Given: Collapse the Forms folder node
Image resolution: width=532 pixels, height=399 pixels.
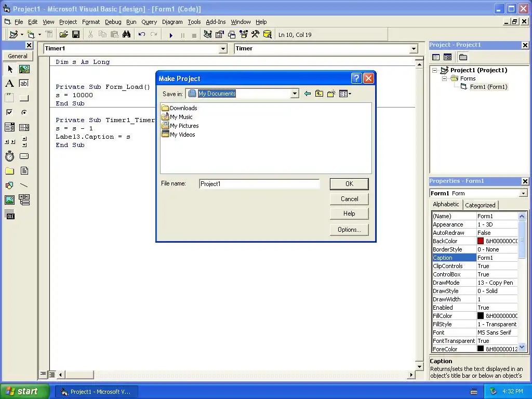Looking at the screenshot, I should tap(444, 79).
